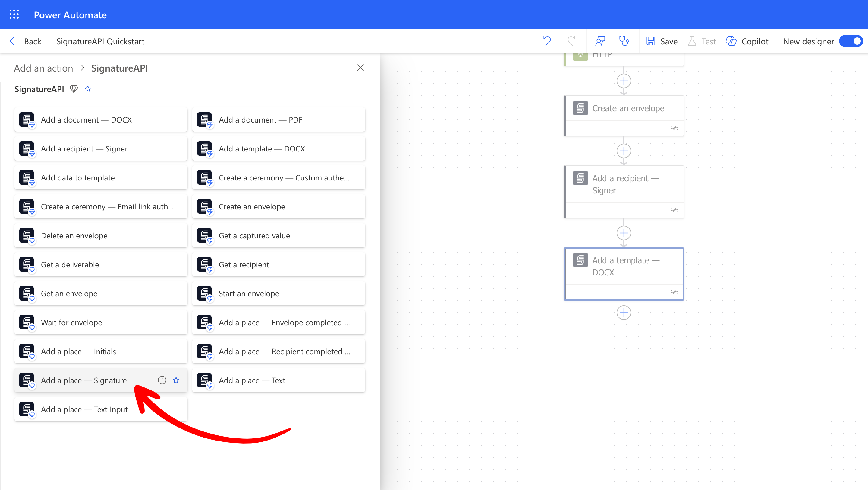Close the Add an action panel
This screenshot has height=490, width=868.
[360, 68]
